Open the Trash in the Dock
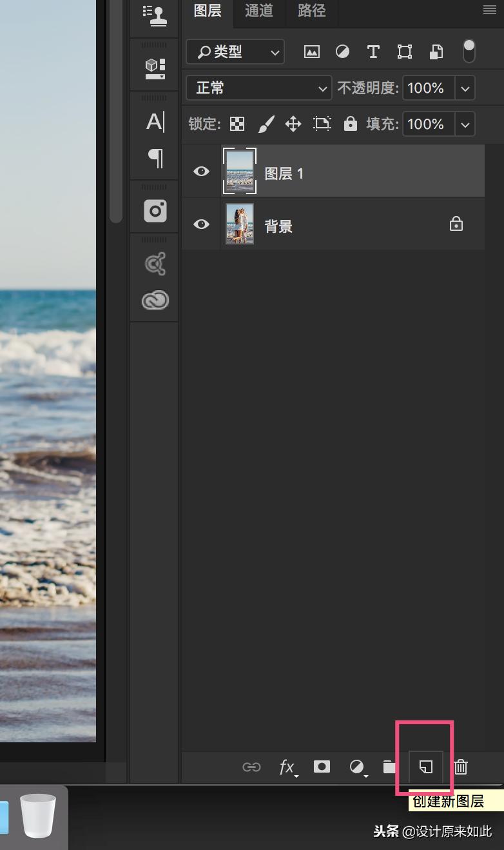This screenshot has height=850, width=504. tap(38, 815)
